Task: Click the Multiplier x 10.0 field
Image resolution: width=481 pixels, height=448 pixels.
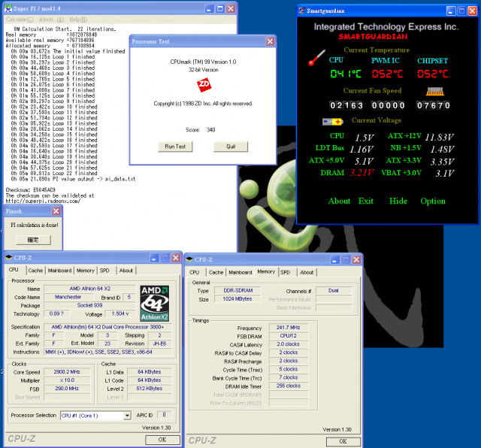Action: coord(67,380)
